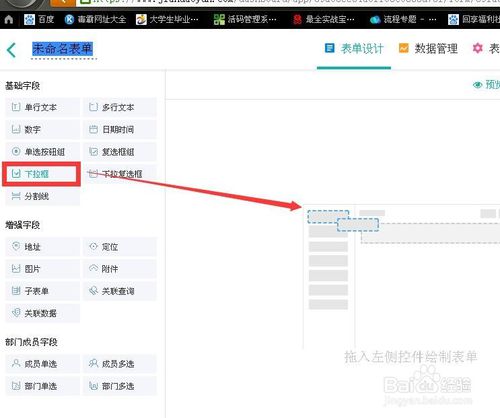
Task: Pick the 复选框组 checkbox field
Action: point(120,152)
